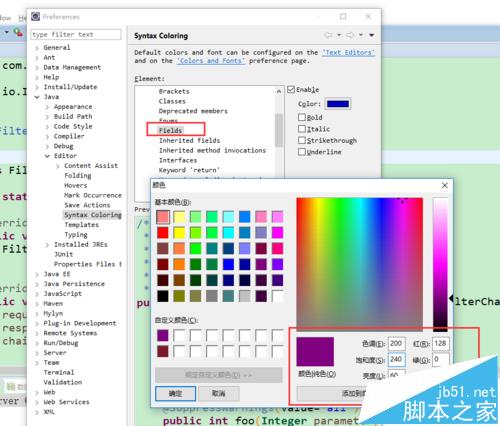Screen dimensions: 500x426
Task: Click the green value field showing 0
Action: click(441, 359)
